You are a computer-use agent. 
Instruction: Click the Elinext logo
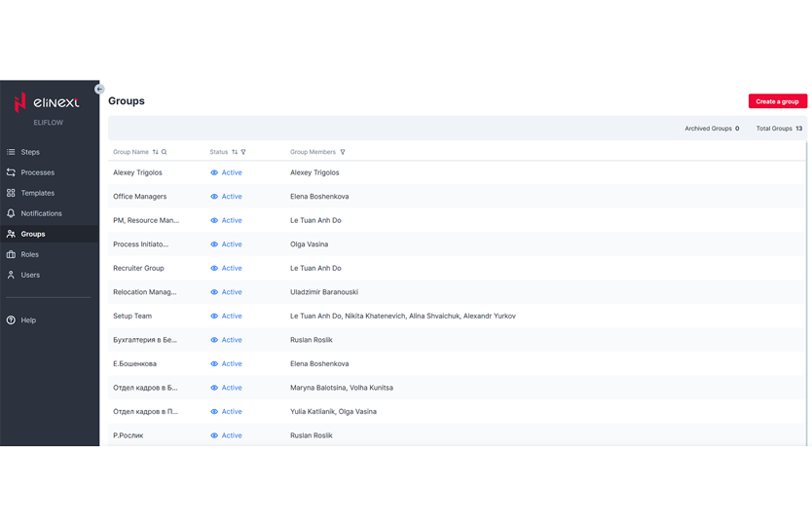pyautogui.click(x=48, y=102)
